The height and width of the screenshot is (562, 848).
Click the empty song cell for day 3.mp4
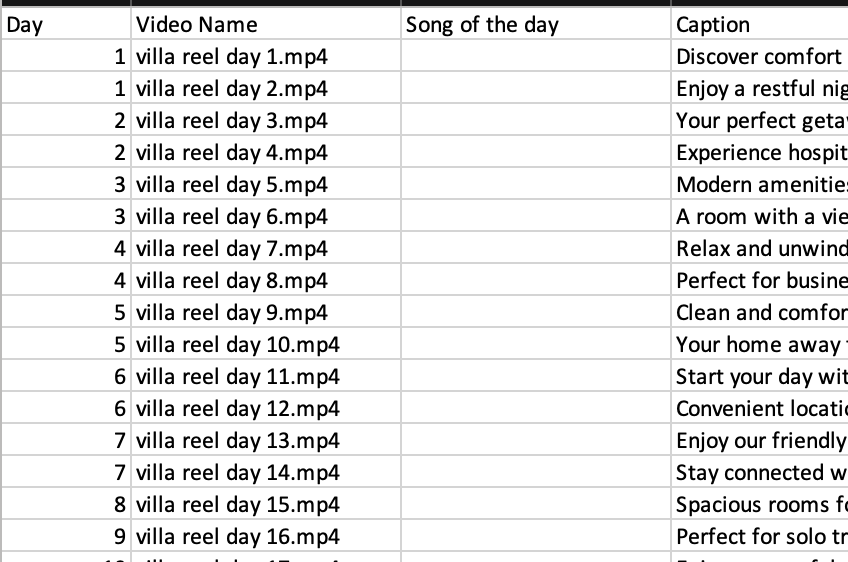coord(536,121)
